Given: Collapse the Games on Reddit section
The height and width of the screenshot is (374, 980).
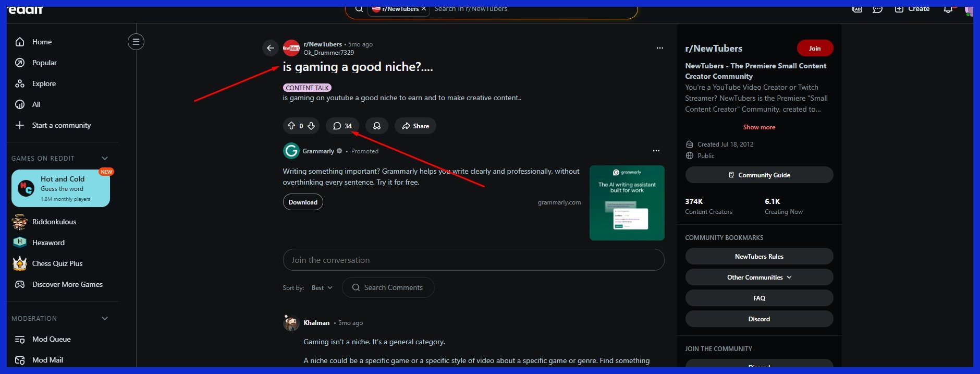Looking at the screenshot, I should coord(105,158).
